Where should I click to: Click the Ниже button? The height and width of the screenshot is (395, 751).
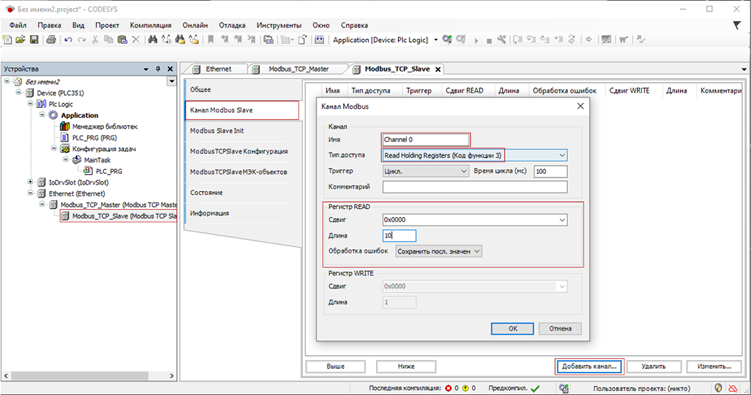pos(406,366)
